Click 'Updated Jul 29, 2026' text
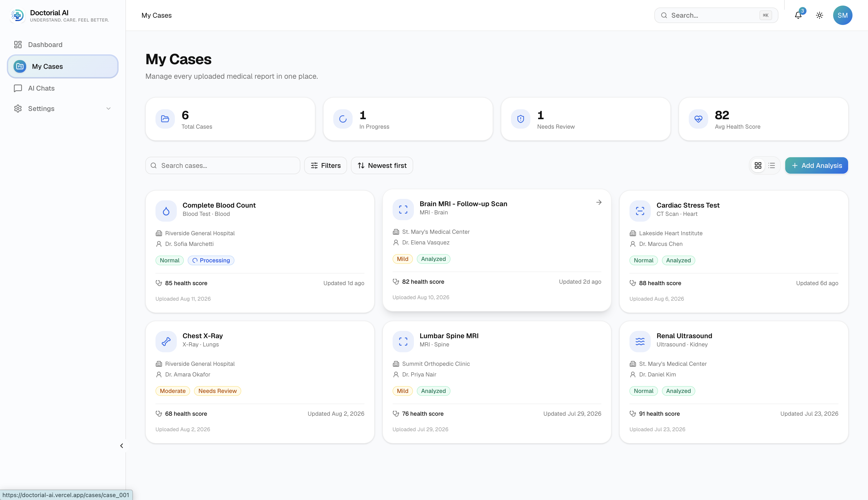This screenshot has height=500, width=868. click(572, 414)
